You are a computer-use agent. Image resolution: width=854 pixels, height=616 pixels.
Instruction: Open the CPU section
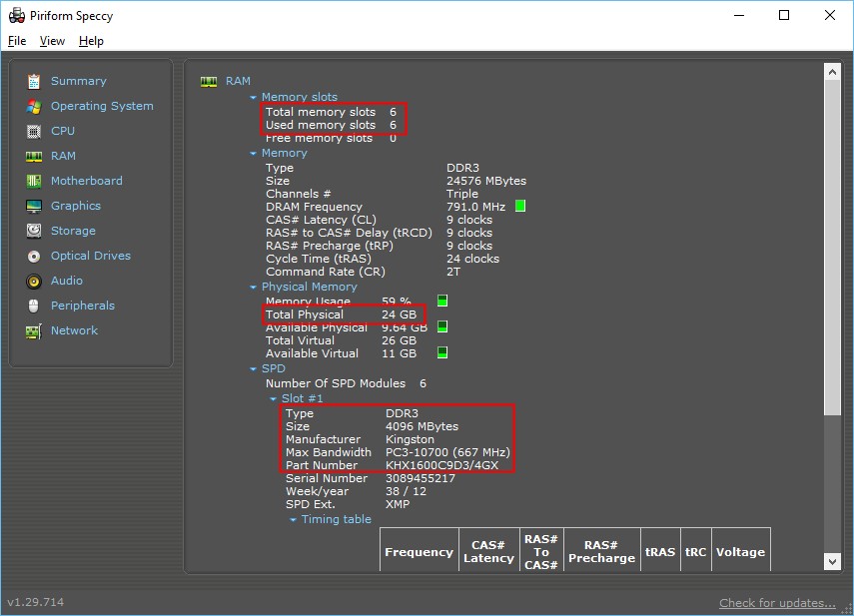(63, 131)
